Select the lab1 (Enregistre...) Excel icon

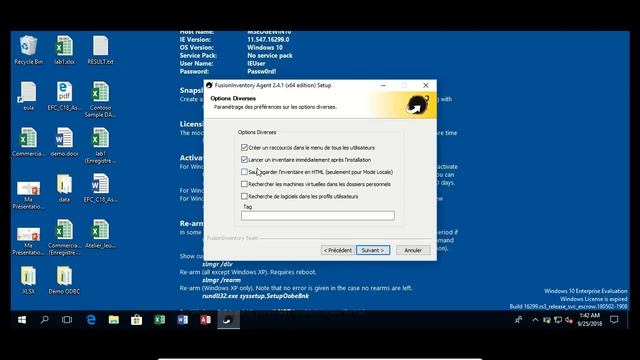[x=100, y=145]
